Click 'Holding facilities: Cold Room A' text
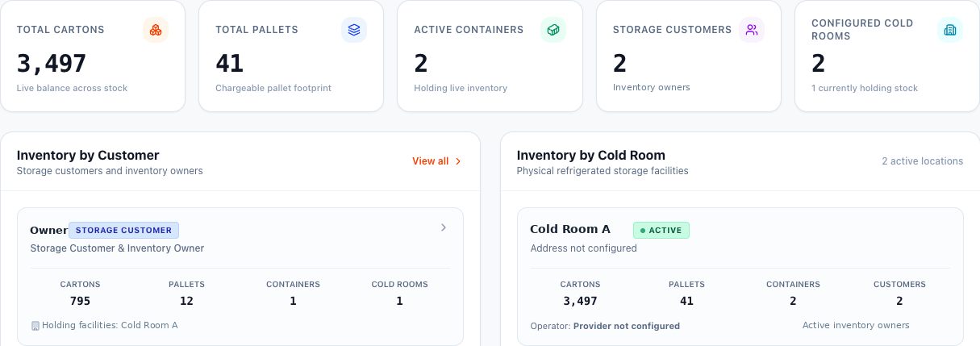 pyautogui.click(x=110, y=325)
